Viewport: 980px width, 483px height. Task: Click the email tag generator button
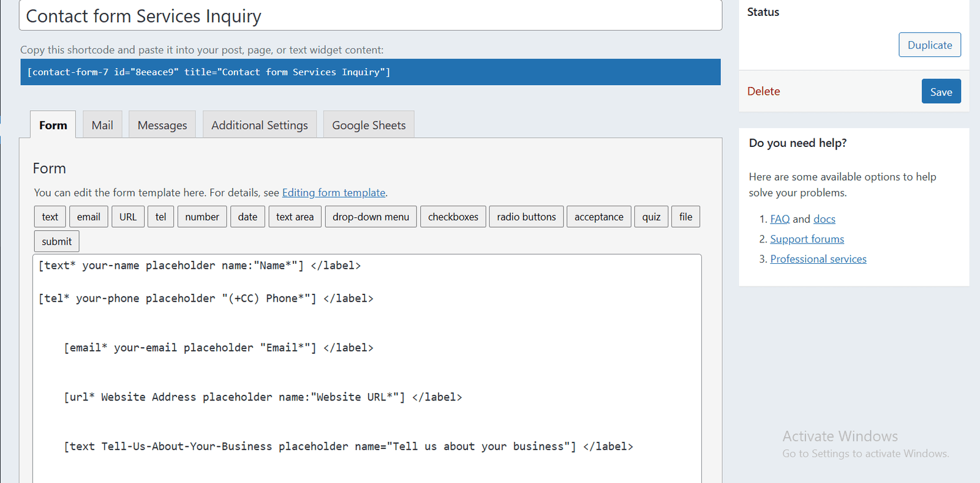point(88,217)
